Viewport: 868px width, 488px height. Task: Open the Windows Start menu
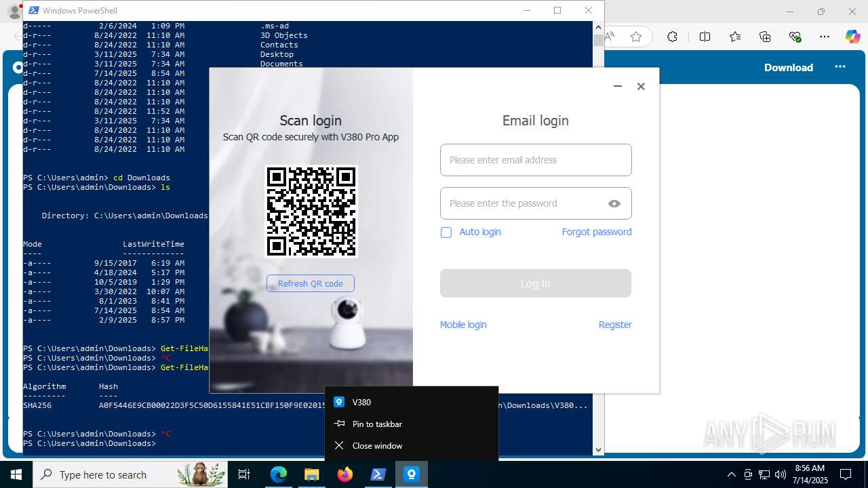(16, 474)
